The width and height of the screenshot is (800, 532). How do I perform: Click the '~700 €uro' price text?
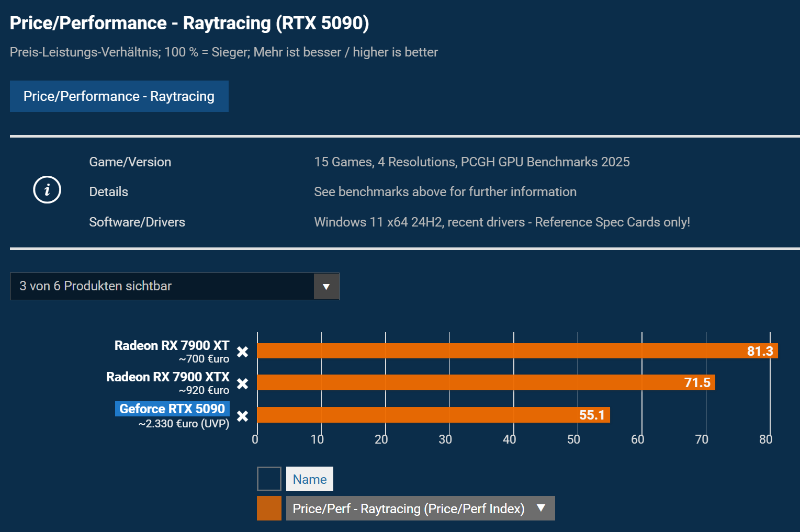[x=204, y=359]
